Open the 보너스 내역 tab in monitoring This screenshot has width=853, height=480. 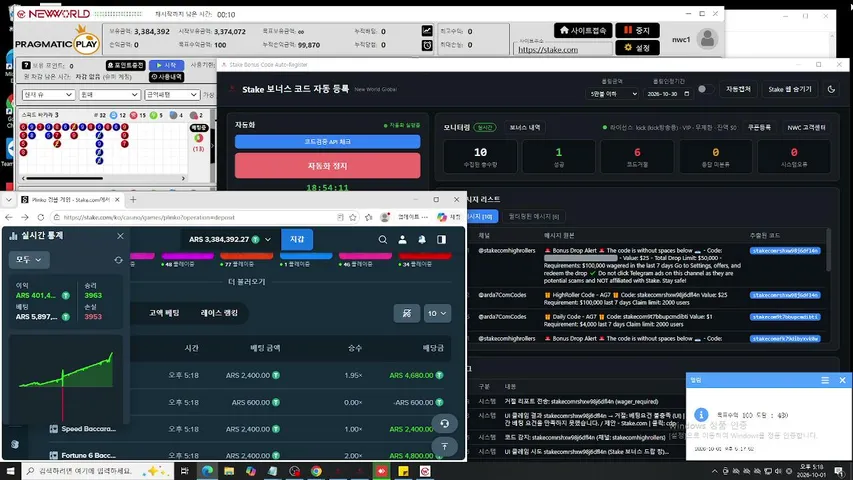[x=524, y=127]
